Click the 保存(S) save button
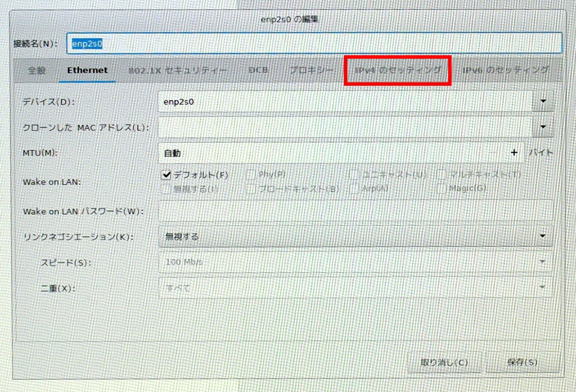The image size is (576, 392). [x=522, y=363]
